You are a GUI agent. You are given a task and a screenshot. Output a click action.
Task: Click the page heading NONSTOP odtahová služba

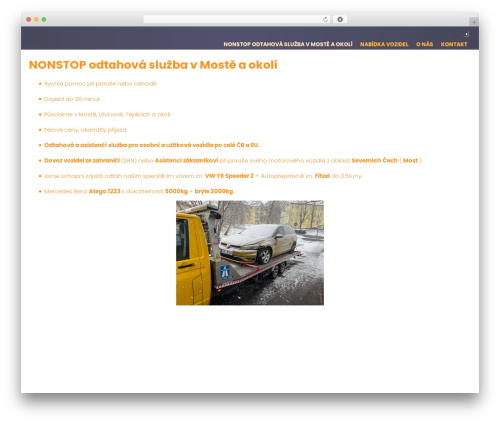(x=153, y=65)
